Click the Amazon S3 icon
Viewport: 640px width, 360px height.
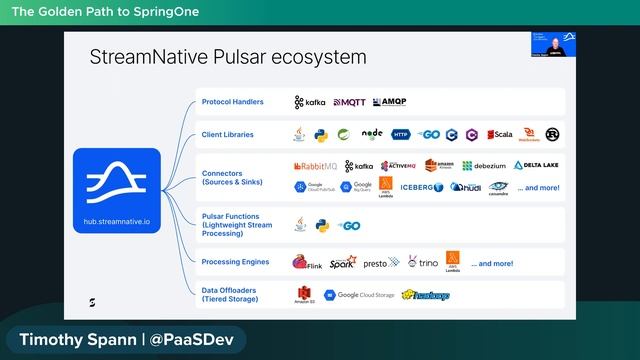[304, 295]
